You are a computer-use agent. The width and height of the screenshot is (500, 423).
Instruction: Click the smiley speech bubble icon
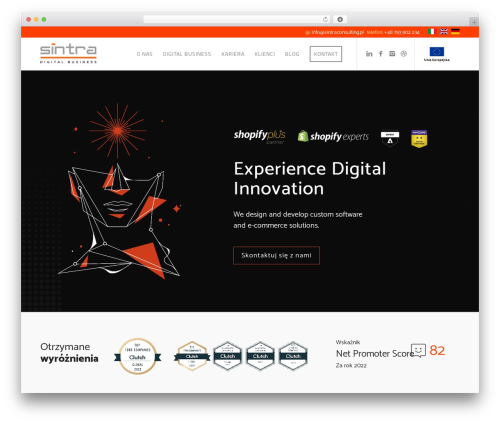point(418,350)
